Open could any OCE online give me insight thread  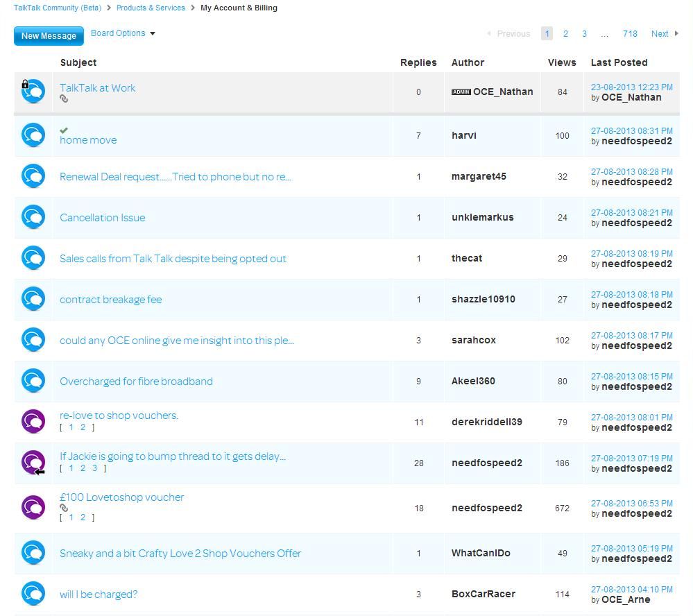[177, 341]
